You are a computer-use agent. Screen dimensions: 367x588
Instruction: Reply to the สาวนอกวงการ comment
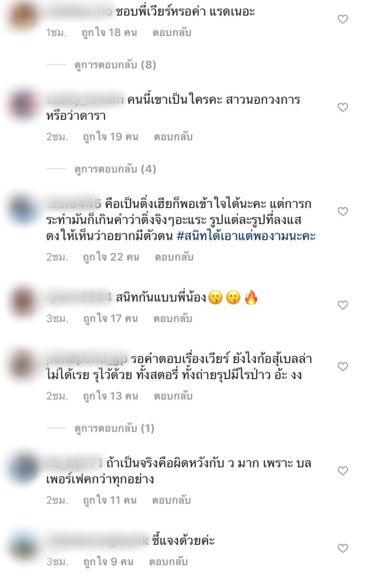click(173, 137)
